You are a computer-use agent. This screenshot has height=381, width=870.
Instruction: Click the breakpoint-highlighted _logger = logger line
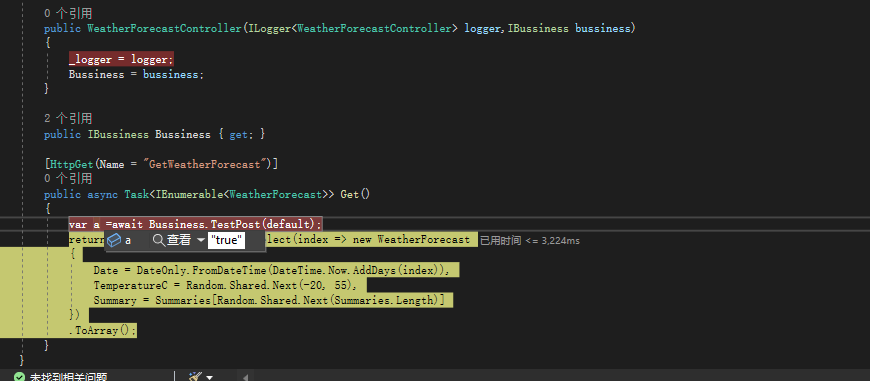point(121,59)
